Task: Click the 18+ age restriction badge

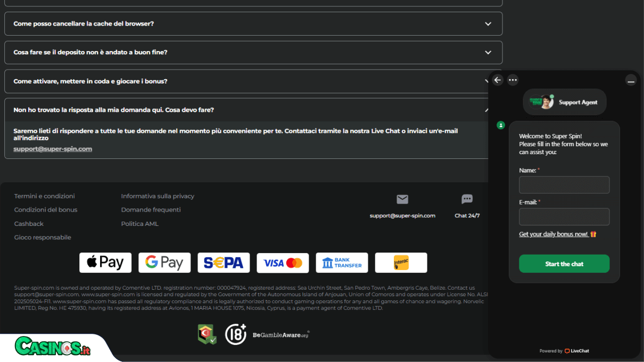Action: [236, 334]
